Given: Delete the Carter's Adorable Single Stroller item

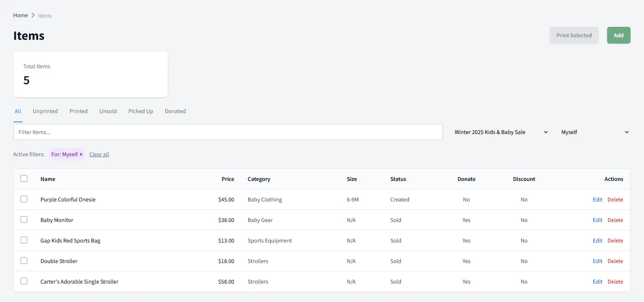Looking at the screenshot, I should (x=615, y=281).
